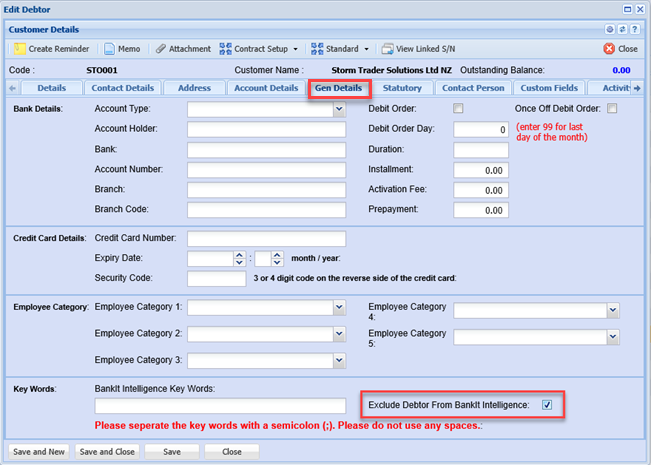Click the red Close icon in toolbar
The width and height of the screenshot is (651, 465).
609,48
